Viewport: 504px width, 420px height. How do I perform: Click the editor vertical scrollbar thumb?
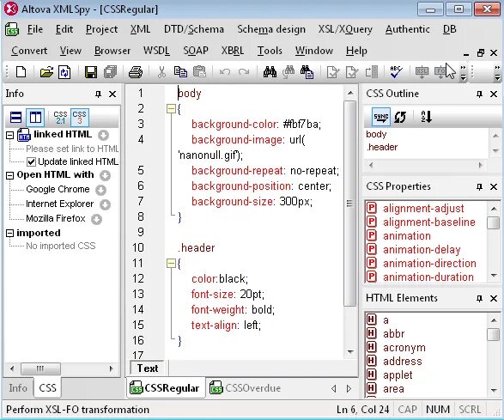pyautogui.click(x=350, y=204)
